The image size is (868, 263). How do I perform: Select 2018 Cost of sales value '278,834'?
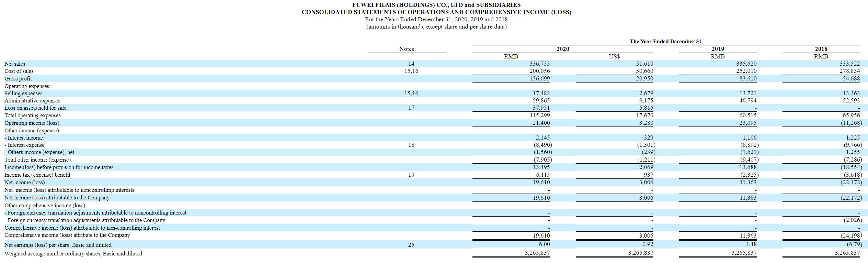pos(850,71)
